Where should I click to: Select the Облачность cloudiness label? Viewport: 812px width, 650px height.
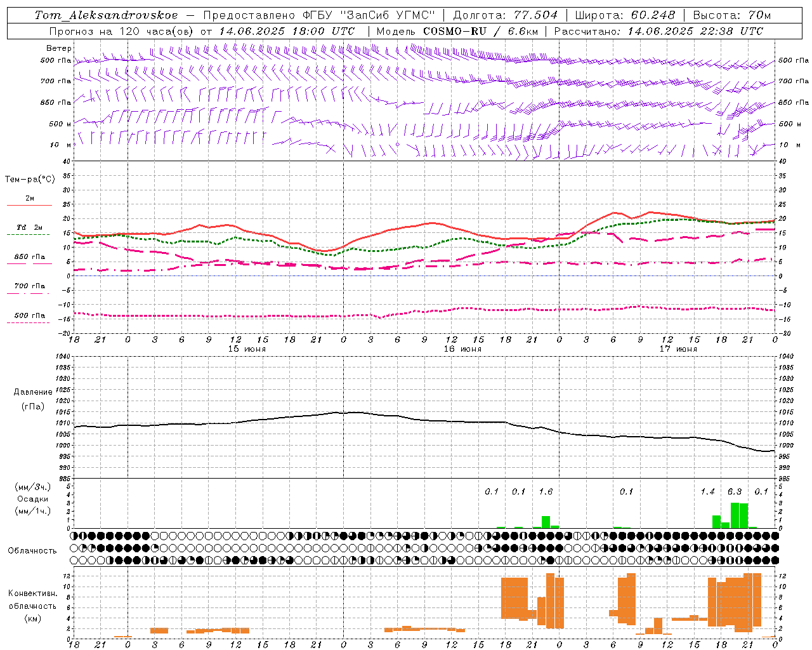32,550
